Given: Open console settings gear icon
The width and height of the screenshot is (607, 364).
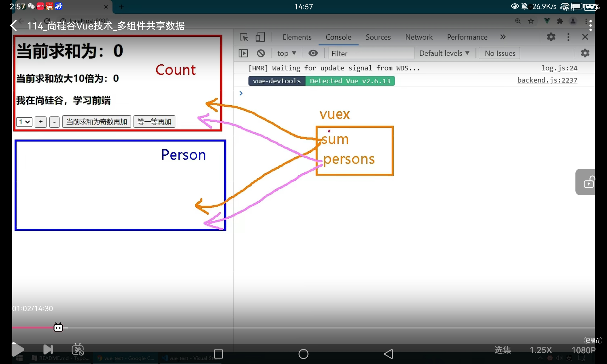Looking at the screenshot, I should pyautogui.click(x=585, y=53).
